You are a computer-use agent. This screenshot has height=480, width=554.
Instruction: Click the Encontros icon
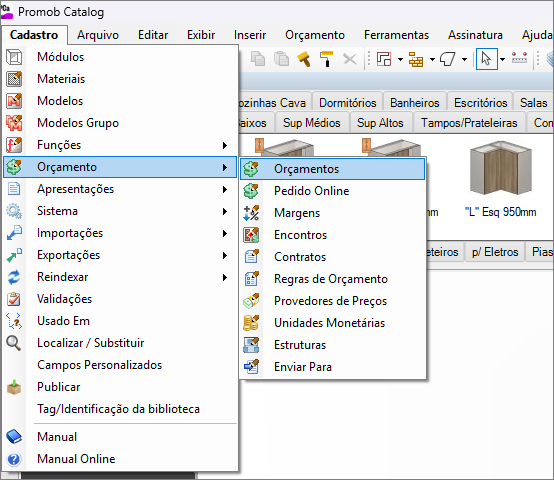[251, 235]
